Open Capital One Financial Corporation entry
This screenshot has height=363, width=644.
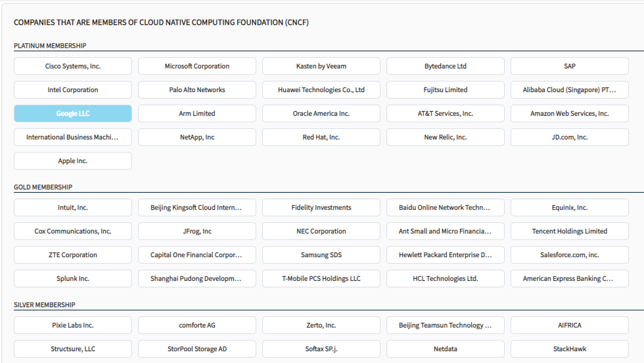click(197, 255)
